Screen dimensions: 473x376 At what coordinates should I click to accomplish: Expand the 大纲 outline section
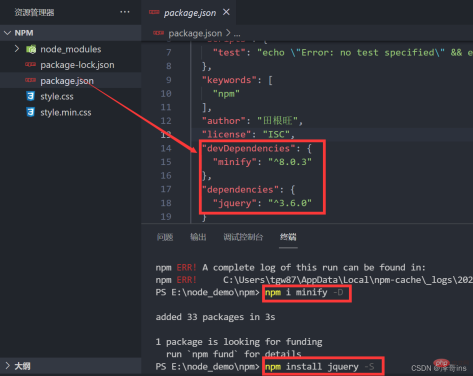[7, 366]
